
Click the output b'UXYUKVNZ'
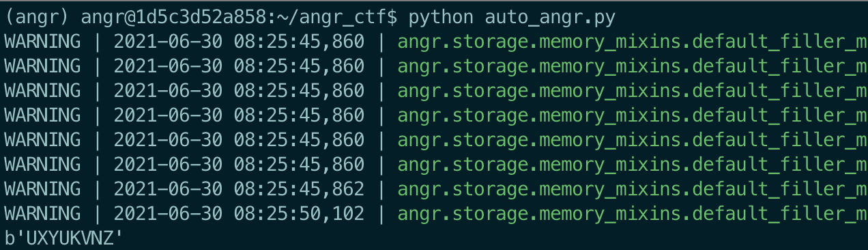(x=65, y=238)
